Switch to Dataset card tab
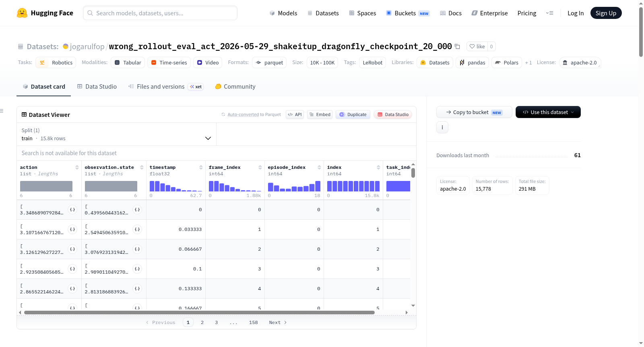644x347 pixels. point(44,86)
